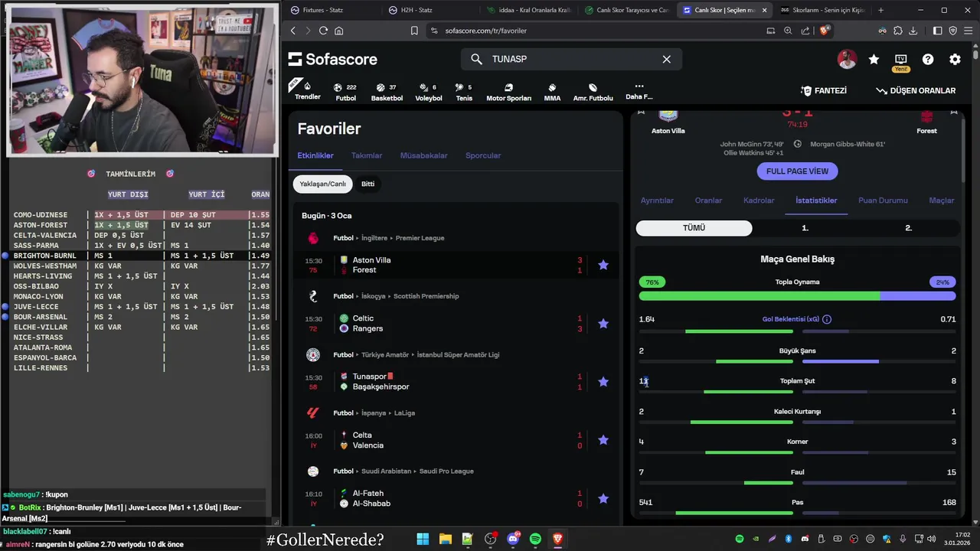The height and width of the screenshot is (551, 980).
Task: Toggle favorite star for Tunaspor vs Başakşehirspor
Action: (x=603, y=382)
